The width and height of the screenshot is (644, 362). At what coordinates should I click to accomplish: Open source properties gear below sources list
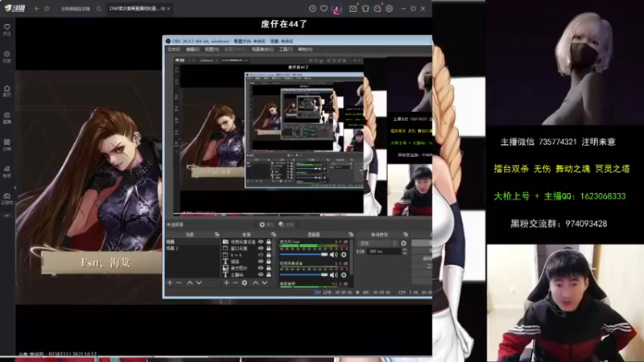245,283
